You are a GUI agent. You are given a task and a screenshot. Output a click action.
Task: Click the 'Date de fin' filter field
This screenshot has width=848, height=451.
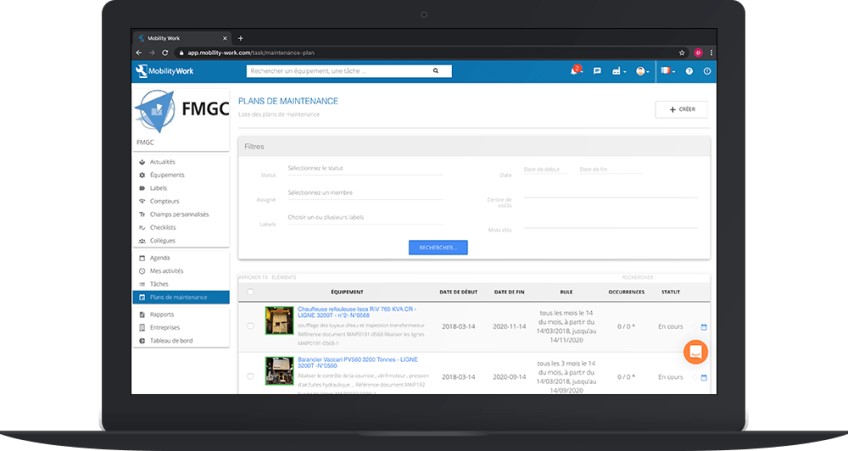coord(610,170)
